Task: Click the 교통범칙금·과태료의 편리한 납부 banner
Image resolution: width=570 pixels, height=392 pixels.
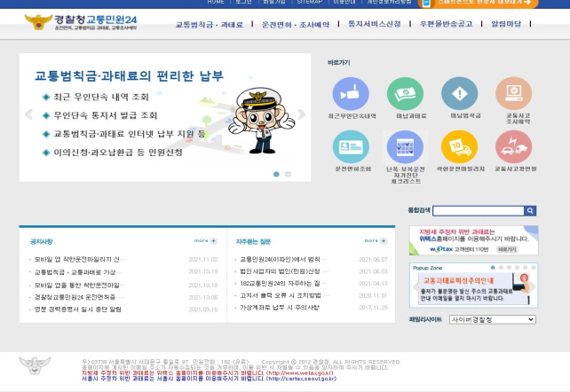Action: [165, 117]
